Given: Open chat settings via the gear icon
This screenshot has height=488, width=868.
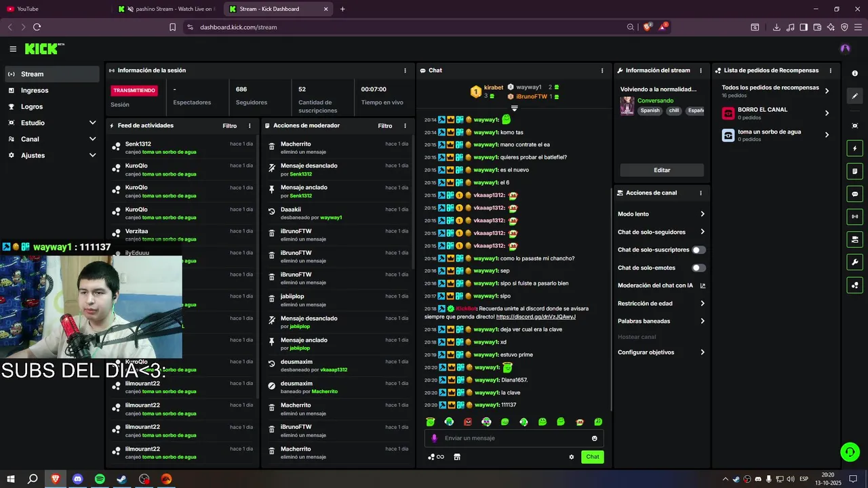Looking at the screenshot, I should 572,457.
